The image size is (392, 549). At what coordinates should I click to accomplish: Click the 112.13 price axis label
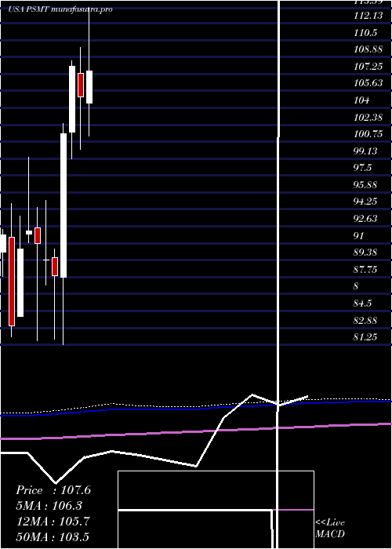pos(368,16)
